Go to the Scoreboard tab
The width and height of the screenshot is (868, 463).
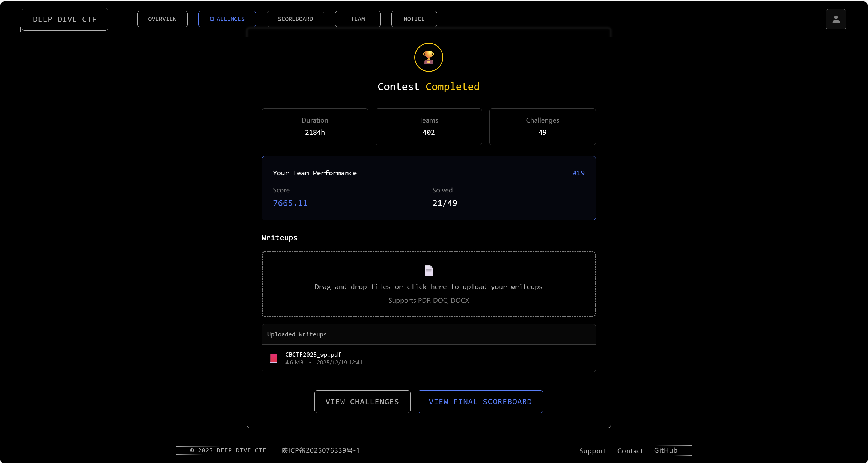295,19
